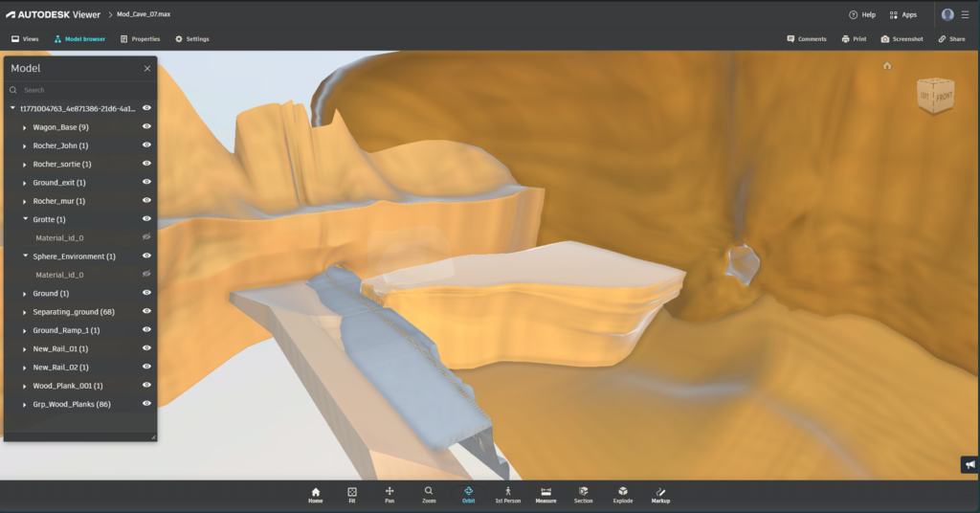Show hidden Material_id_0 under Grotte
The width and height of the screenshot is (980, 513).
pyautogui.click(x=146, y=237)
